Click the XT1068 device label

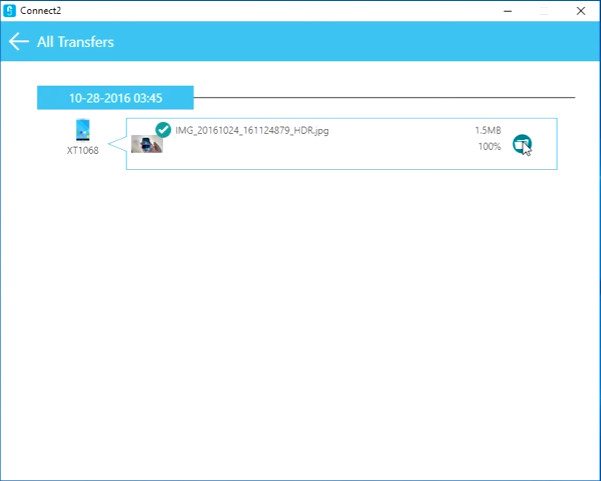[83, 150]
